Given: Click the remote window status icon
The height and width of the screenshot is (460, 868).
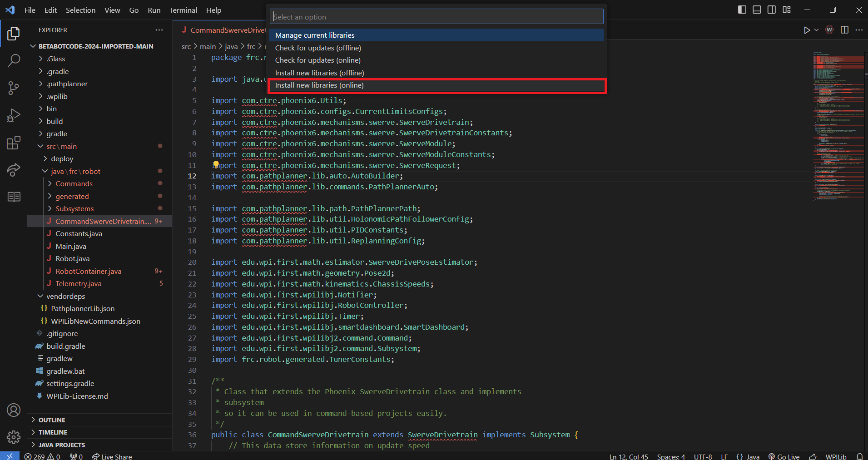Looking at the screenshot, I should [x=10, y=456].
